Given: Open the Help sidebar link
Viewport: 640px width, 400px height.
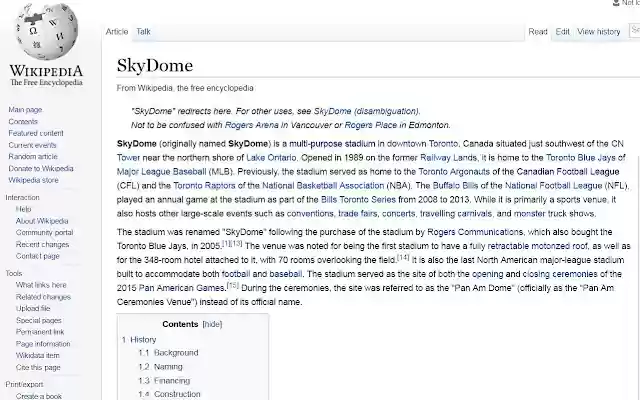Looking at the screenshot, I should pos(23,209).
